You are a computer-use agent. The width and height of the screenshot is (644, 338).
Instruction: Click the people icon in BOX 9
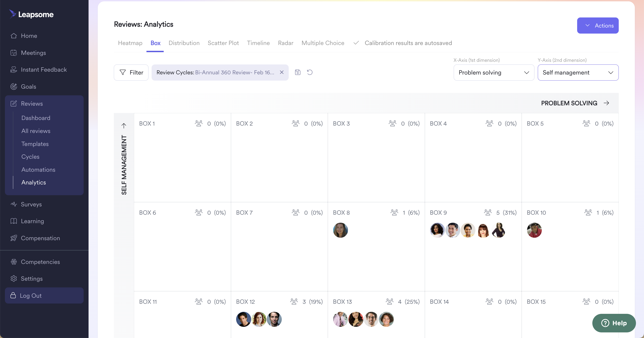pos(488,212)
